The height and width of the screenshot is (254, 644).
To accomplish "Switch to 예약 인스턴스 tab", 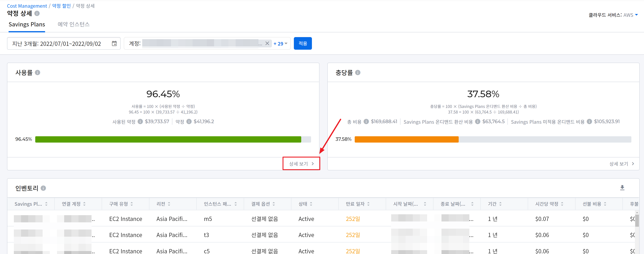I will [73, 24].
